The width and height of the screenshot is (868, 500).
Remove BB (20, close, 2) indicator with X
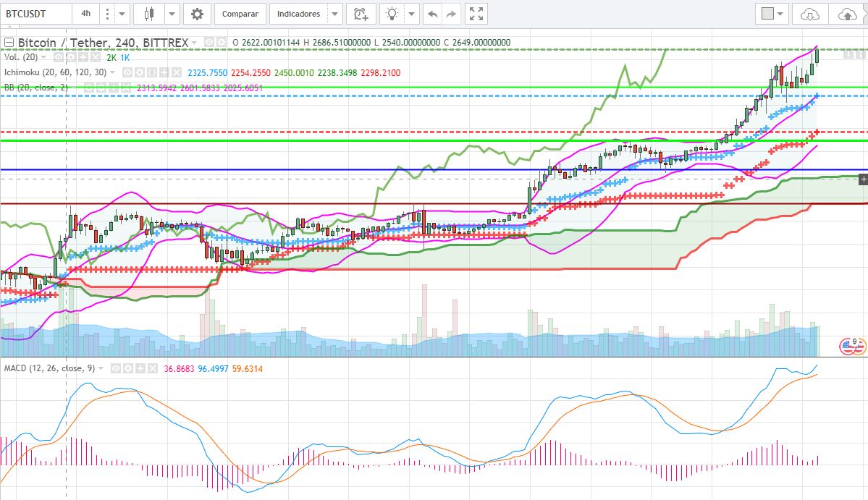coord(126,88)
